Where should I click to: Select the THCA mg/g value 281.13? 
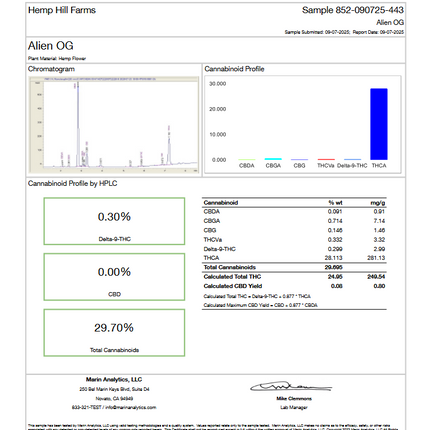376,258
